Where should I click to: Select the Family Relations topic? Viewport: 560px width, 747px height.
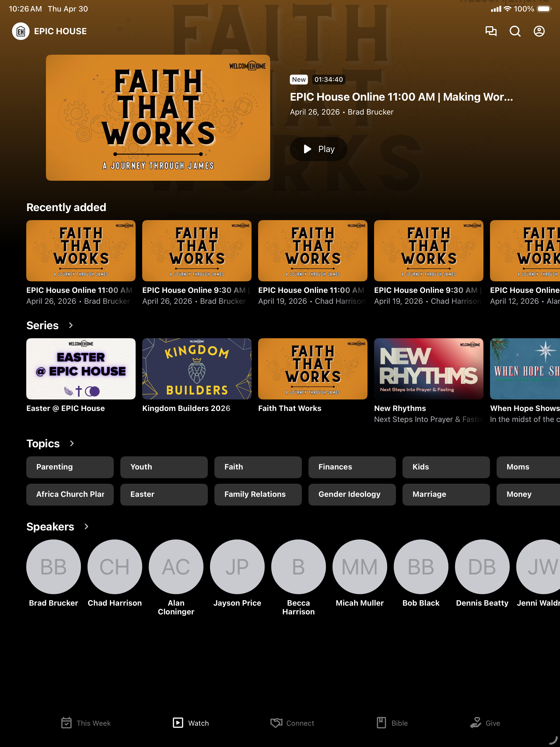tap(258, 494)
